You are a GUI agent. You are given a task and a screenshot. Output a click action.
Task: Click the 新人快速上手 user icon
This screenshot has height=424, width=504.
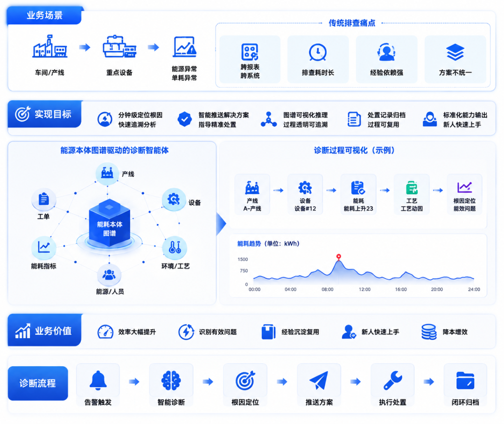tap(349, 332)
